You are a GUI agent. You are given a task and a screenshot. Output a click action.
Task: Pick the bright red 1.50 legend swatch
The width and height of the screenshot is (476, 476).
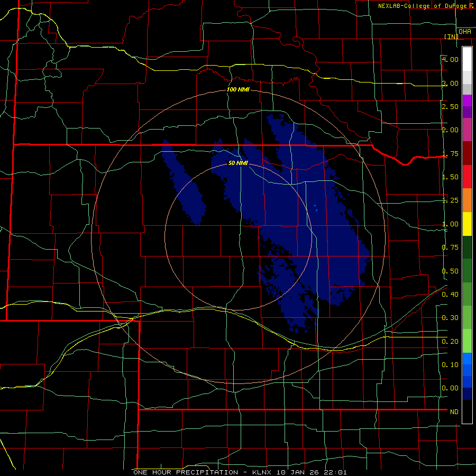467,177
